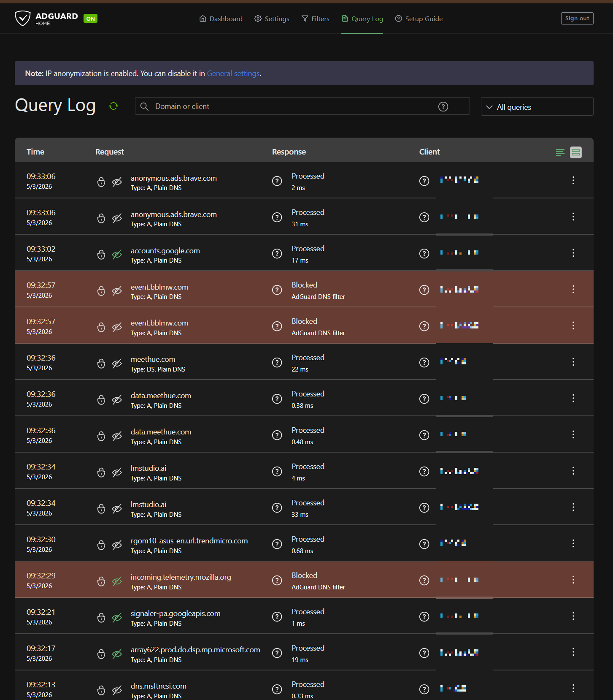The image size is (613, 700).
Task: Open actions menu for dns.msftncsi.com row
Action: (573, 689)
